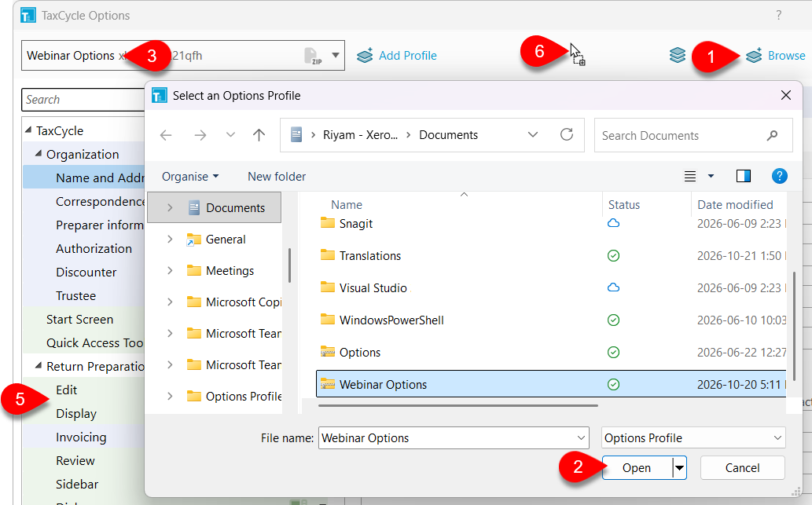Collapse the TaxCycle tree node

[x=28, y=130]
